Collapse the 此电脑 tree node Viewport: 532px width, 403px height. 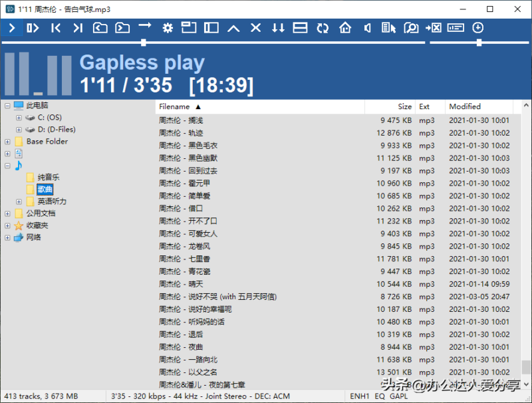coord(7,106)
